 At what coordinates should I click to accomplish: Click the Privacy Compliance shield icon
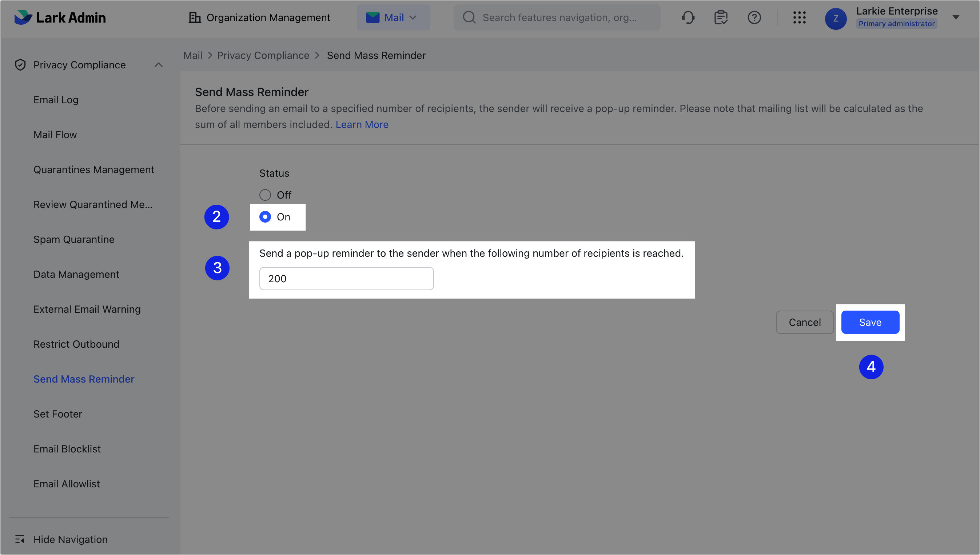tap(20, 64)
